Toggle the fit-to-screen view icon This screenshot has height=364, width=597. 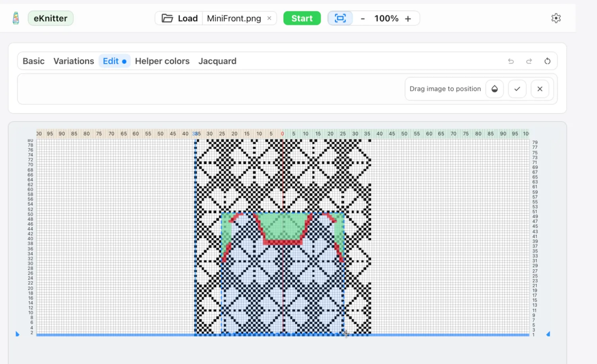(x=340, y=18)
